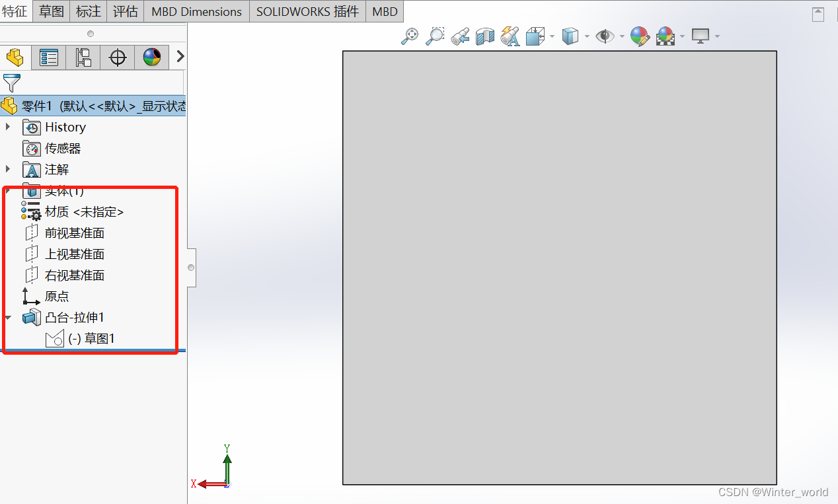
Task: Open the Section View tool
Action: 484,36
